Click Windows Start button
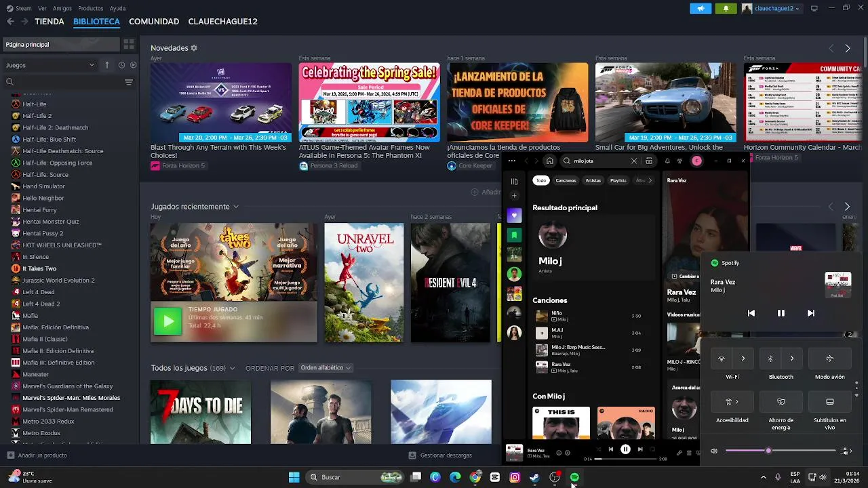This screenshot has height=488, width=868. tap(294, 477)
